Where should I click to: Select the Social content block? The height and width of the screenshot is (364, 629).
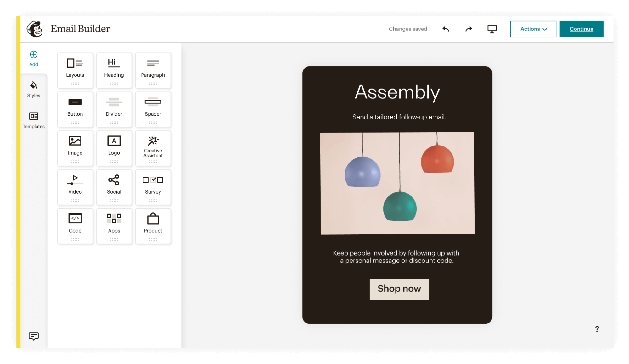(114, 187)
